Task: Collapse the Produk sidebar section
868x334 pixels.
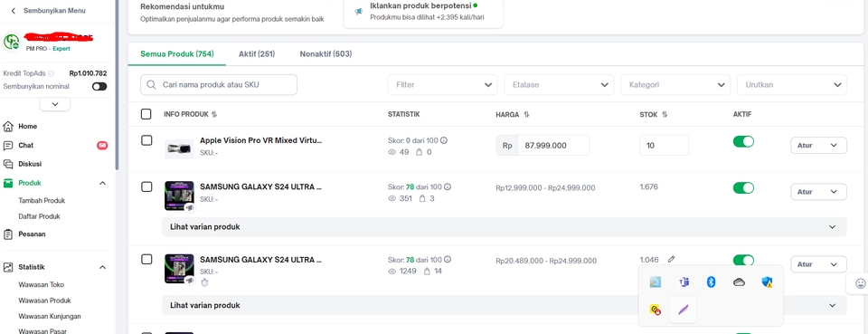Action: [102, 183]
